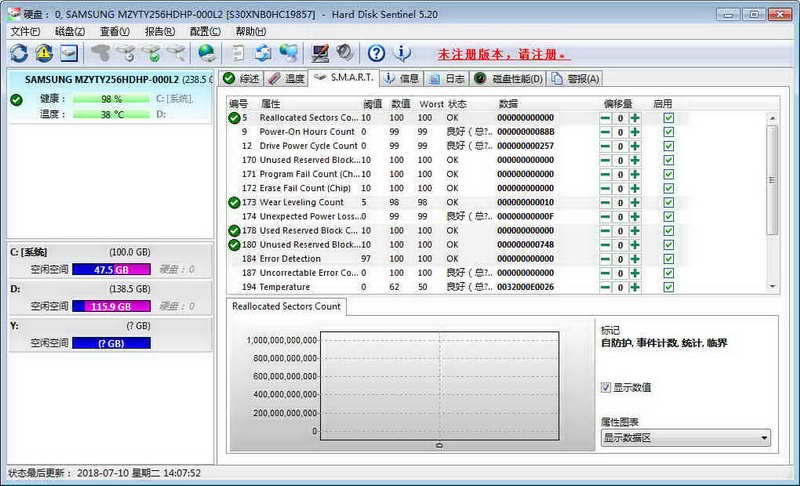Click the green globe toolbar icon
This screenshot has height=486, width=800.
(x=207, y=53)
